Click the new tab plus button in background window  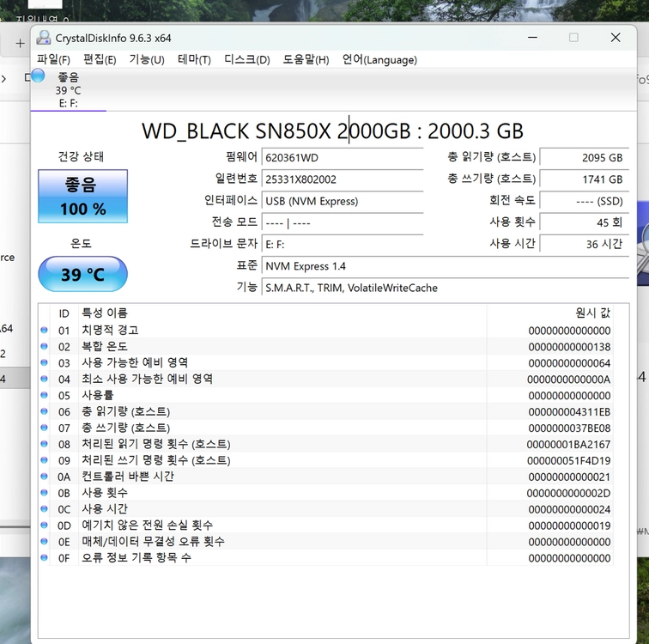[x=20, y=43]
